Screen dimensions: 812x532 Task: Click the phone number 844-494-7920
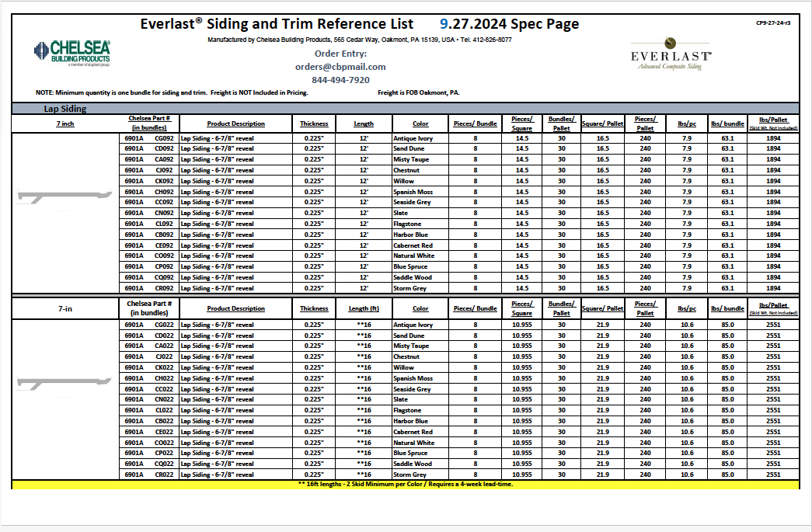pyautogui.click(x=341, y=80)
